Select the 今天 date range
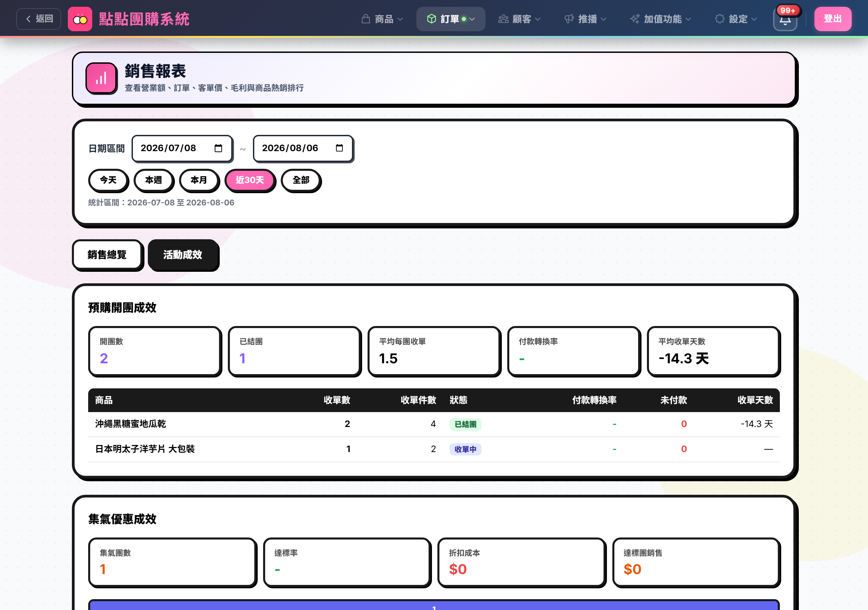Viewport: 868px width, 610px height. (x=108, y=180)
